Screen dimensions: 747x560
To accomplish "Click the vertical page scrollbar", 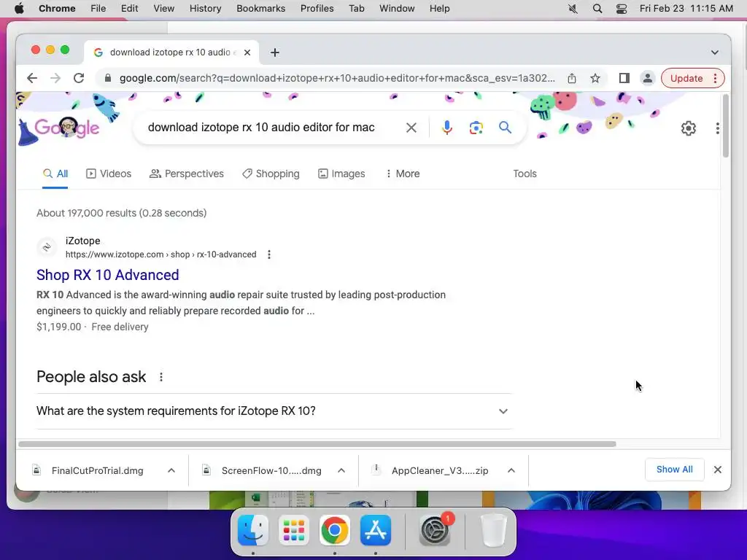I will coord(726,125).
